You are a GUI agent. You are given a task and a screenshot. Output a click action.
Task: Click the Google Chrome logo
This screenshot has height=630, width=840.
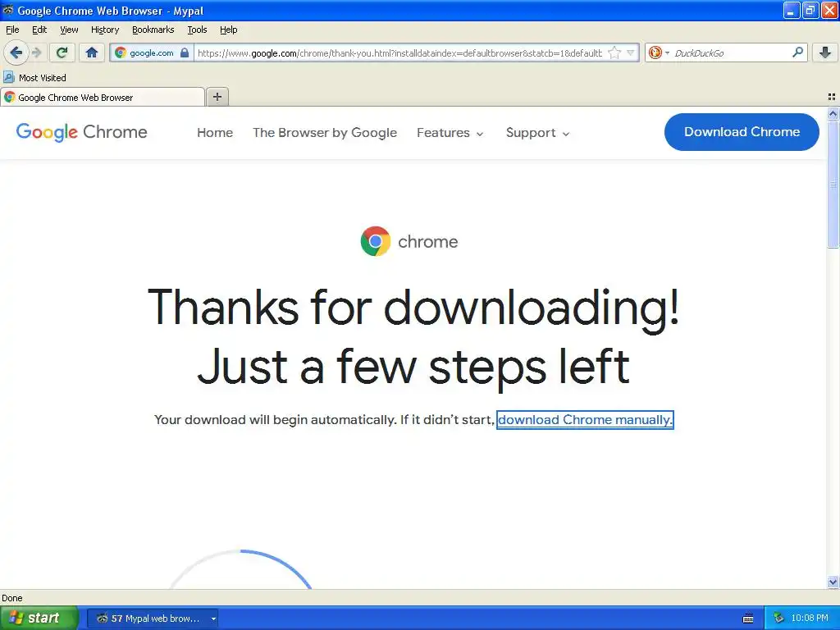point(81,132)
